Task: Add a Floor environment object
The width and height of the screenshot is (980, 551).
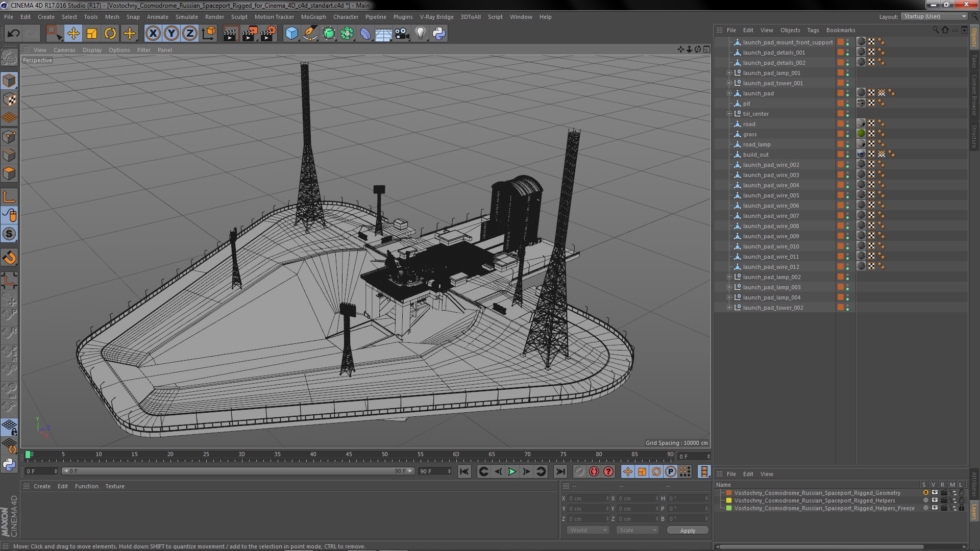Action: point(383,34)
